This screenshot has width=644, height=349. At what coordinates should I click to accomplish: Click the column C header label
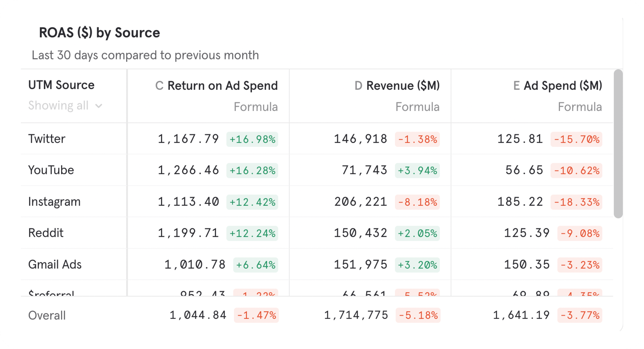(160, 85)
